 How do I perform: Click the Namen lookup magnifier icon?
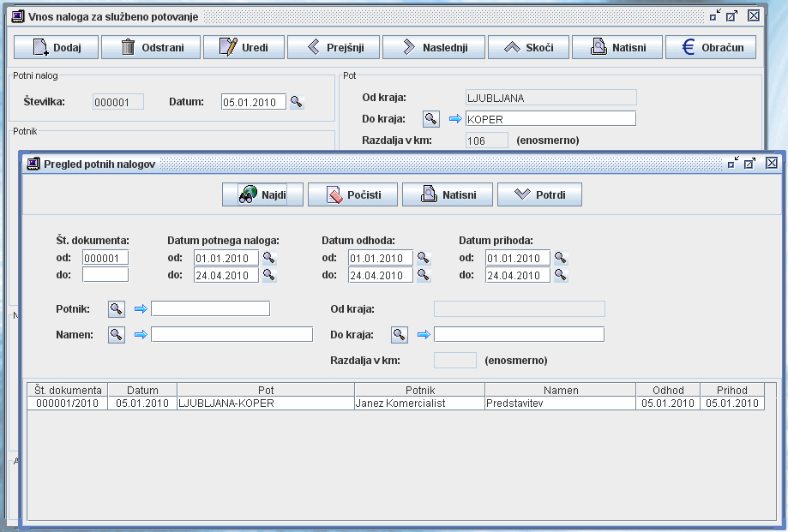coord(117,334)
